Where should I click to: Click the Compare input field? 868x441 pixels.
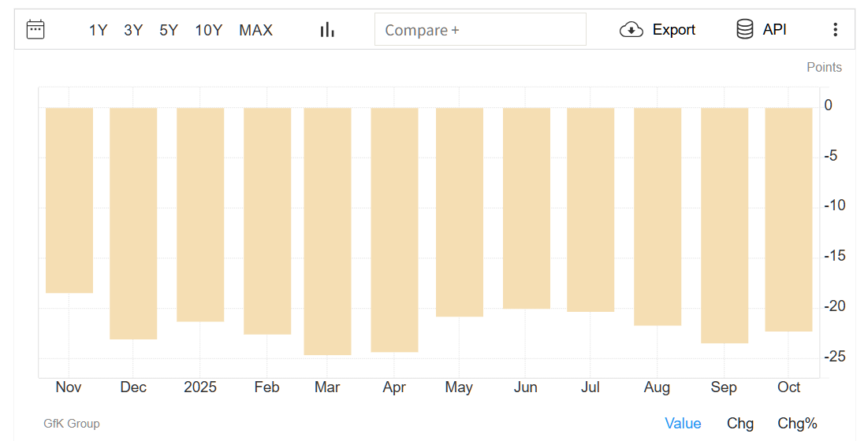click(x=480, y=30)
